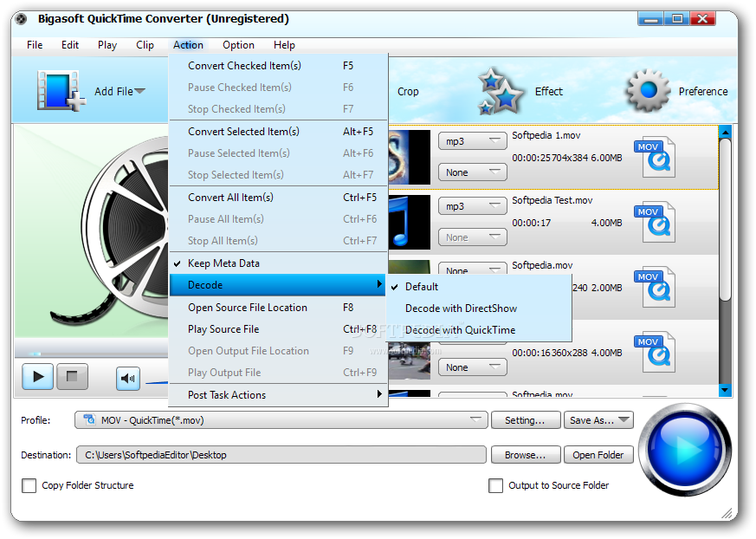Expand the Decode submenu
Viewport: 756px width, 539px height.
(279, 285)
